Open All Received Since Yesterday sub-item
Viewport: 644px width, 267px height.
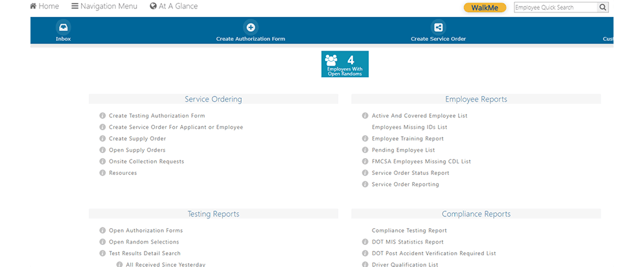165,264
